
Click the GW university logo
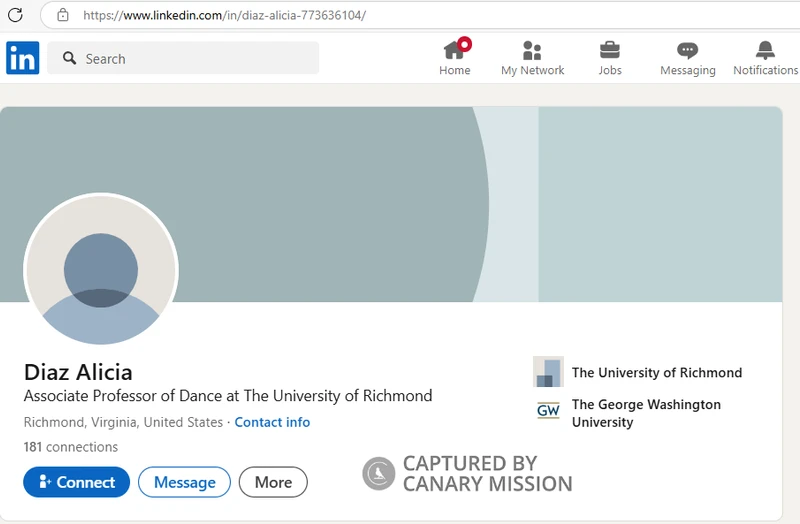548,410
